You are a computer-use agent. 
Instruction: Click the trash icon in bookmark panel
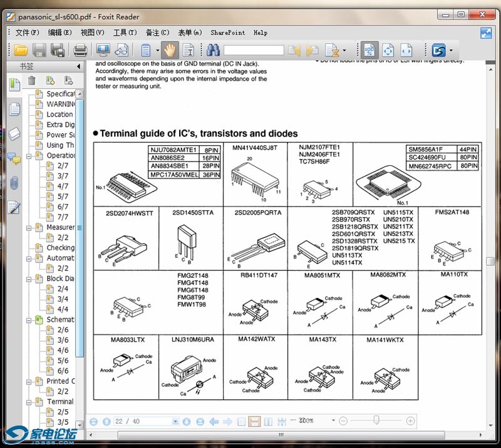[x=32, y=80]
